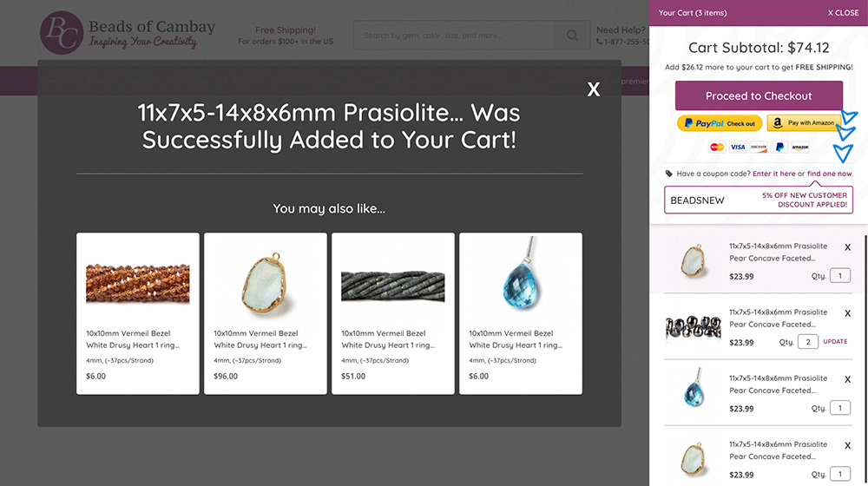Focus the quantity field showing 2
This screenshot has width=868, height=486.
[808, 342]
